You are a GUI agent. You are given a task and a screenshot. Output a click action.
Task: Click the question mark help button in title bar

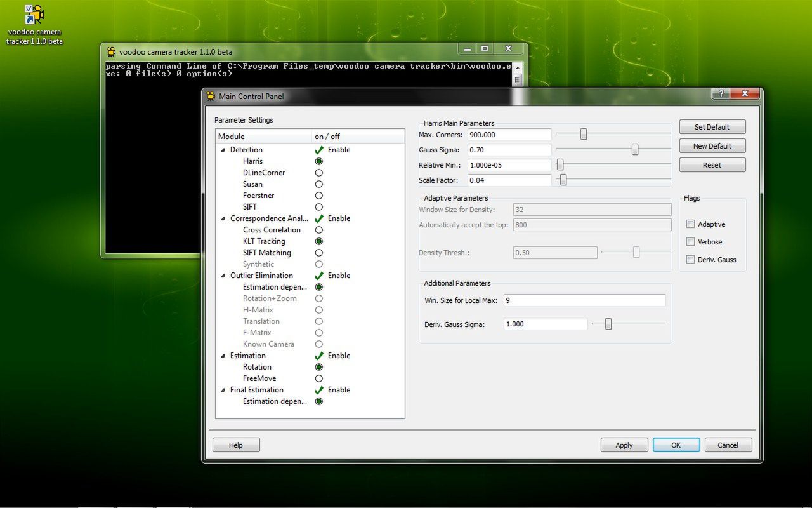click(x=721, y=94)
